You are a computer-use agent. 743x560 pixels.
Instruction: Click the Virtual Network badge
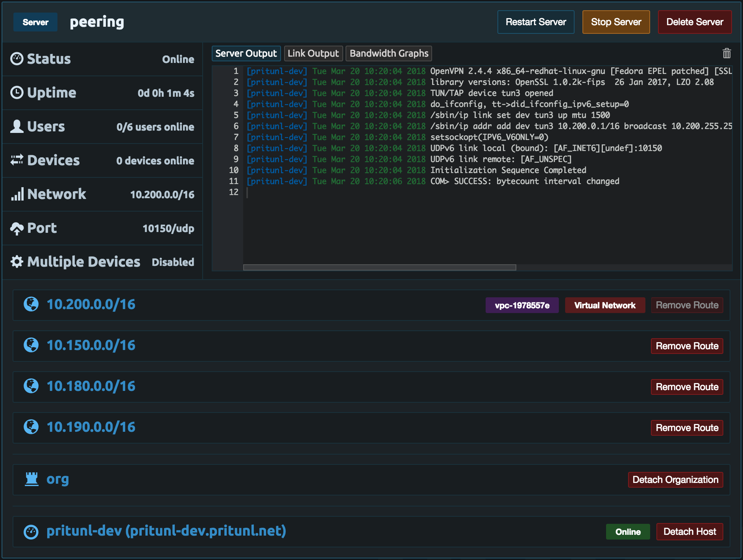pyautogui.click(x=605, y=305)
